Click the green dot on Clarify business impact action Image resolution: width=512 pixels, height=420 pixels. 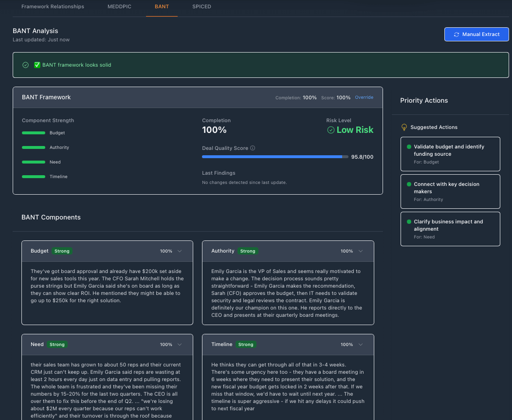[x=408, y=222]
